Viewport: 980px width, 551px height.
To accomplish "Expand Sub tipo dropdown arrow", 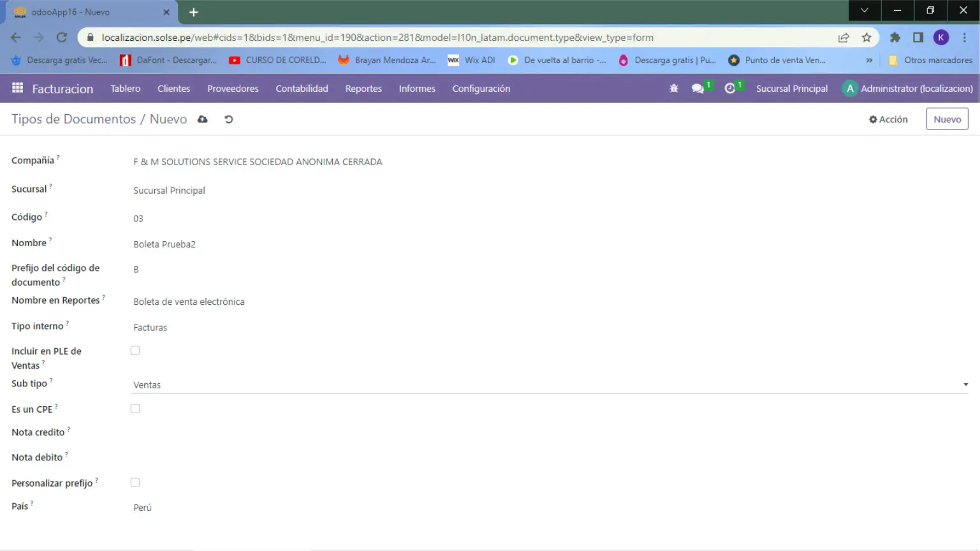I will pos(965,385).
